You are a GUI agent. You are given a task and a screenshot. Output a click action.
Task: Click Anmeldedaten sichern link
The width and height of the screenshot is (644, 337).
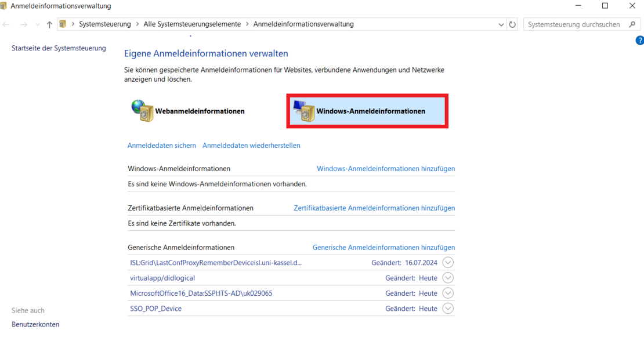[161, 146]
